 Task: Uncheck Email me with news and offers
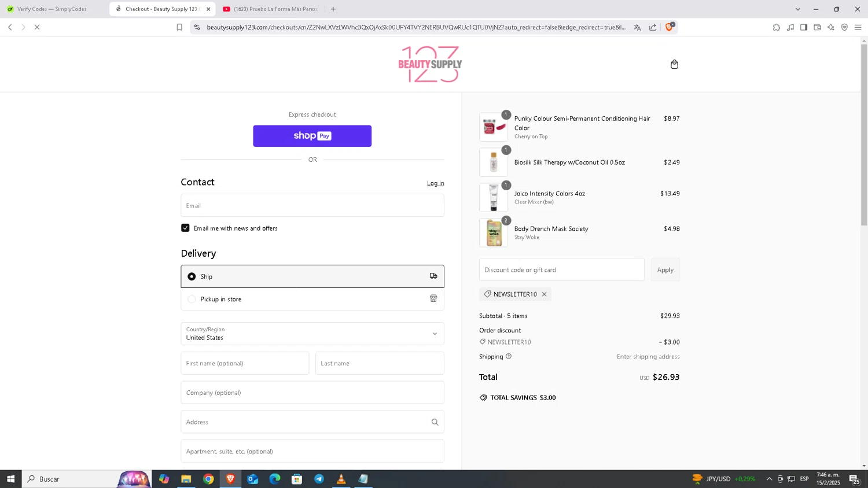pos(185,228)
